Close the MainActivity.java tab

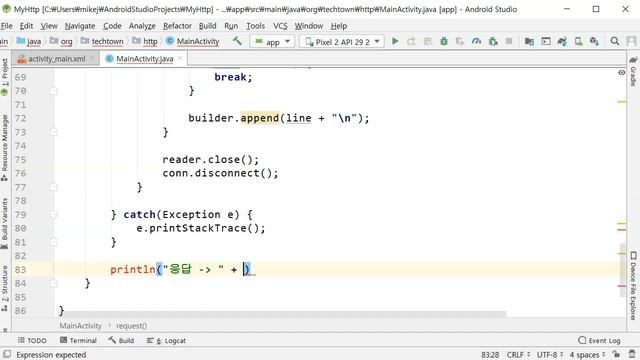click(180, 58)
